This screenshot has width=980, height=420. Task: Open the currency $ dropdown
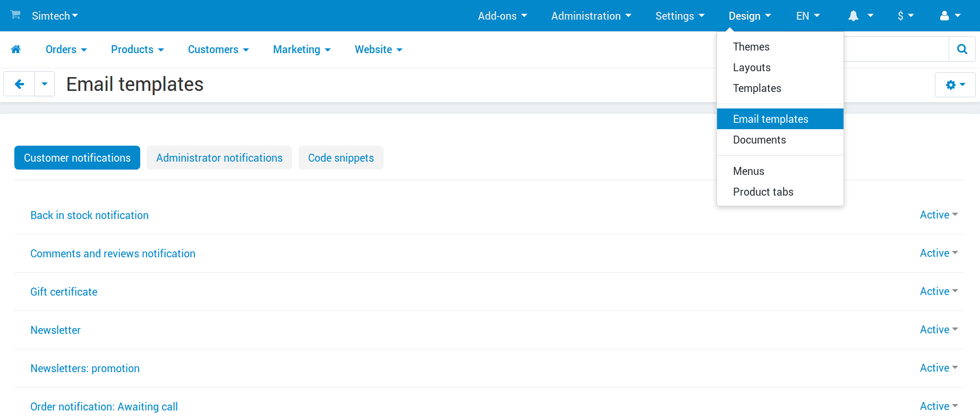(x=906, y=16)
